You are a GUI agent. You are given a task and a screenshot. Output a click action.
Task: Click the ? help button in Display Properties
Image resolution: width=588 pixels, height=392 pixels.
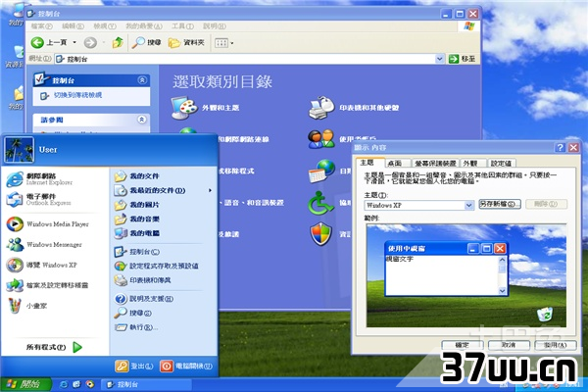coord(560,147)
